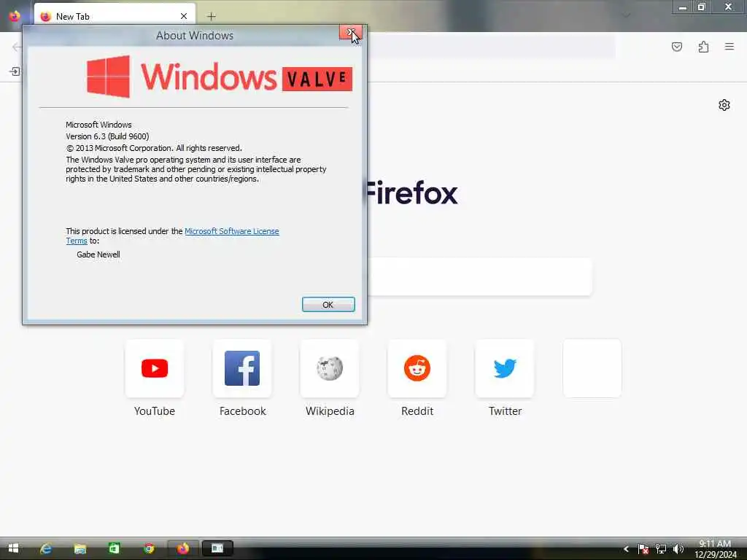Click the Firefox address bar
This screenshot has width=747, height=560.
(x=491, y=47)
